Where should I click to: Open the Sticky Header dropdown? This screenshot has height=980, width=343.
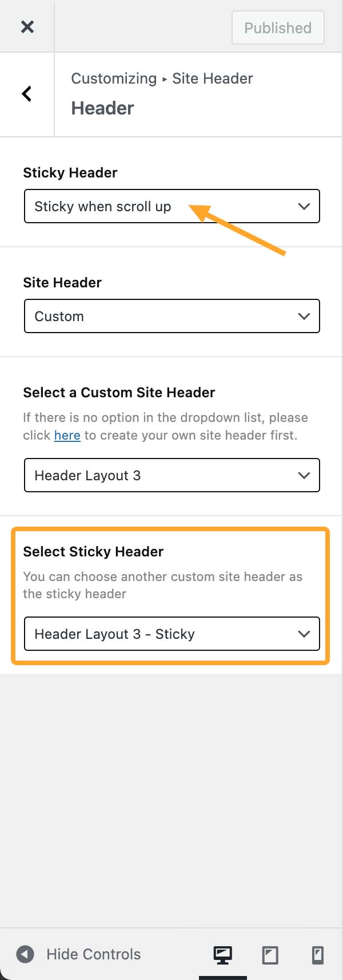click(x=171, y=206)
